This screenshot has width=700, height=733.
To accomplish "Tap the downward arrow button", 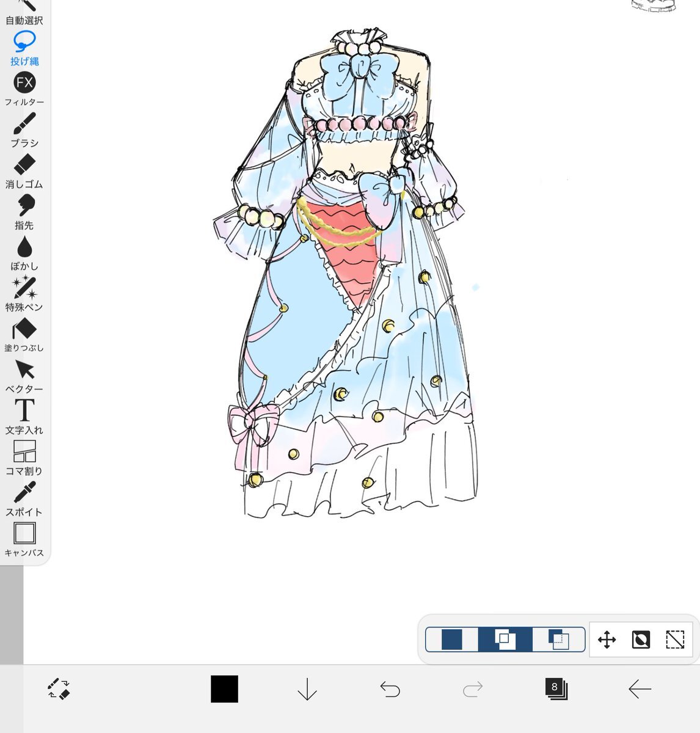I will (307, 690).
